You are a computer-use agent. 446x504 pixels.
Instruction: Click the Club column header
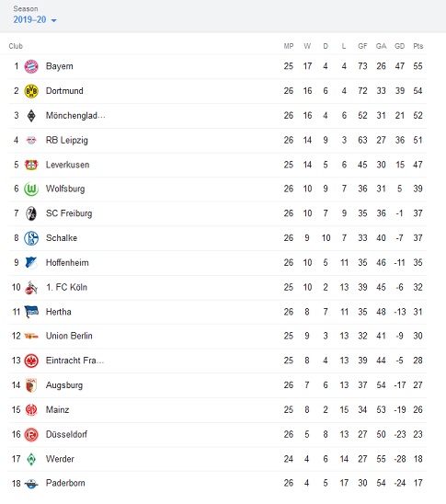tap(16, 46)
